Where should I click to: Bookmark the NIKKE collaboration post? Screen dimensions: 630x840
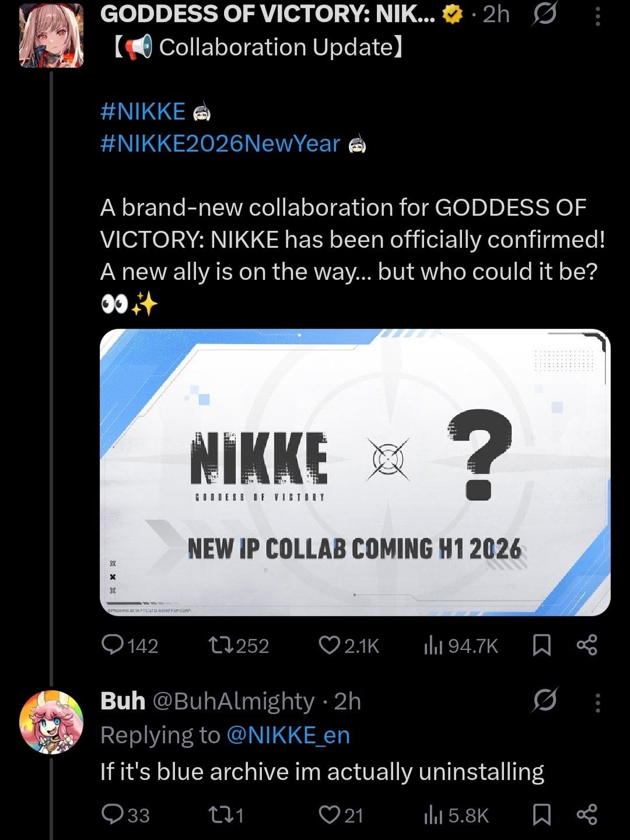(542, 645)
